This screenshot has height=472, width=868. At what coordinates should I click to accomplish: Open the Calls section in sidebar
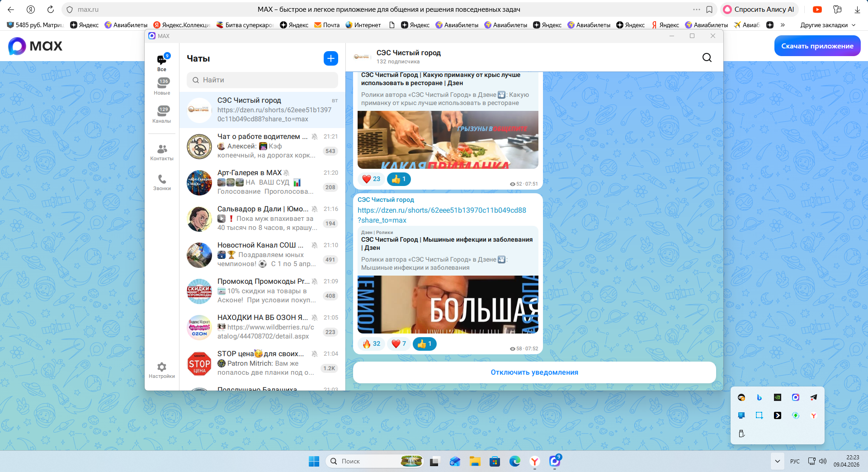click(x=162, y=182)
